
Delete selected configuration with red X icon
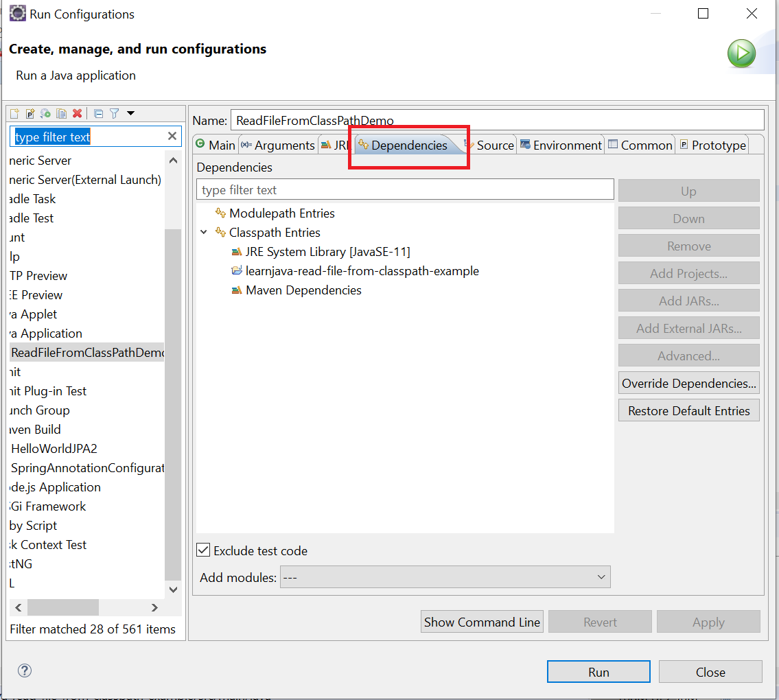click(78, 114)
